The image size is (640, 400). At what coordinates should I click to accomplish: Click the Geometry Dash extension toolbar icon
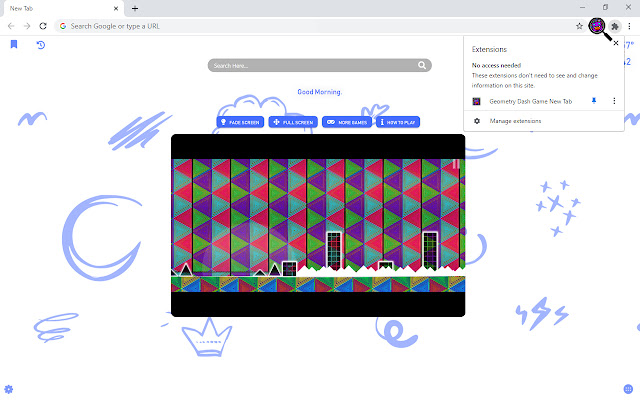[x=597, y=26]
